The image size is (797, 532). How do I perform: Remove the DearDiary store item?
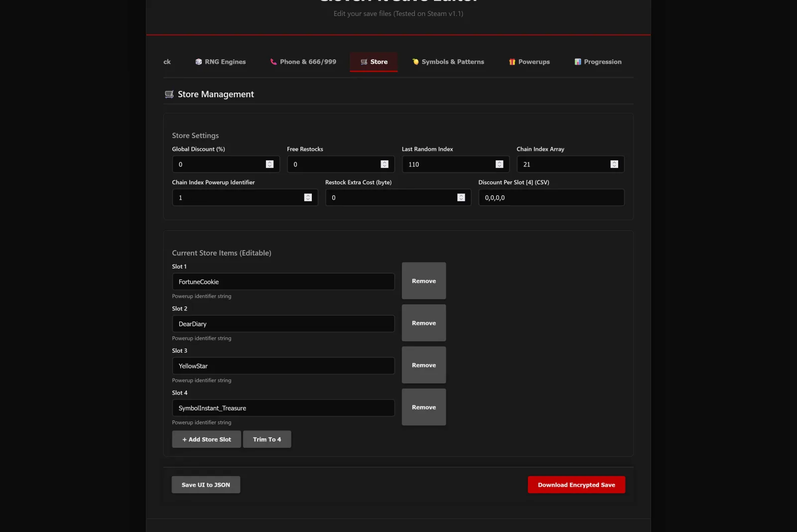point(424,323)
